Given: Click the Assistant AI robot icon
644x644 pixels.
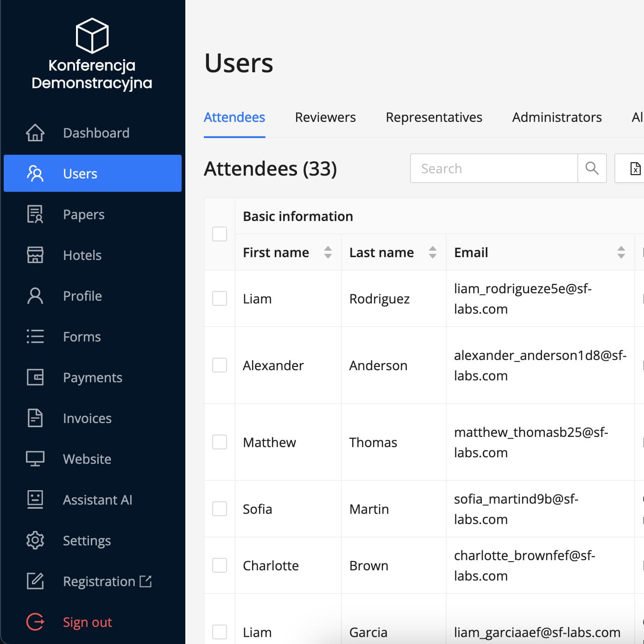Looking at the screenshot, I should point(35,500).
